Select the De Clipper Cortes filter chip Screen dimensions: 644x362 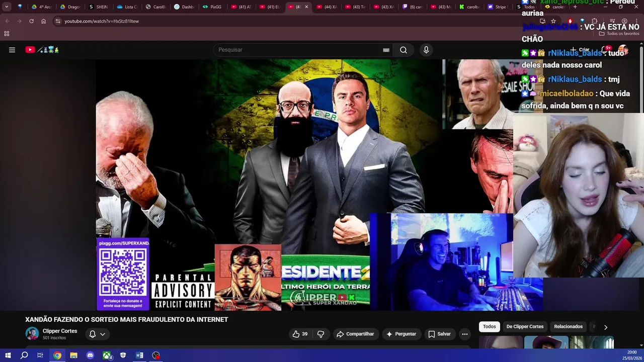click(525, 327)
